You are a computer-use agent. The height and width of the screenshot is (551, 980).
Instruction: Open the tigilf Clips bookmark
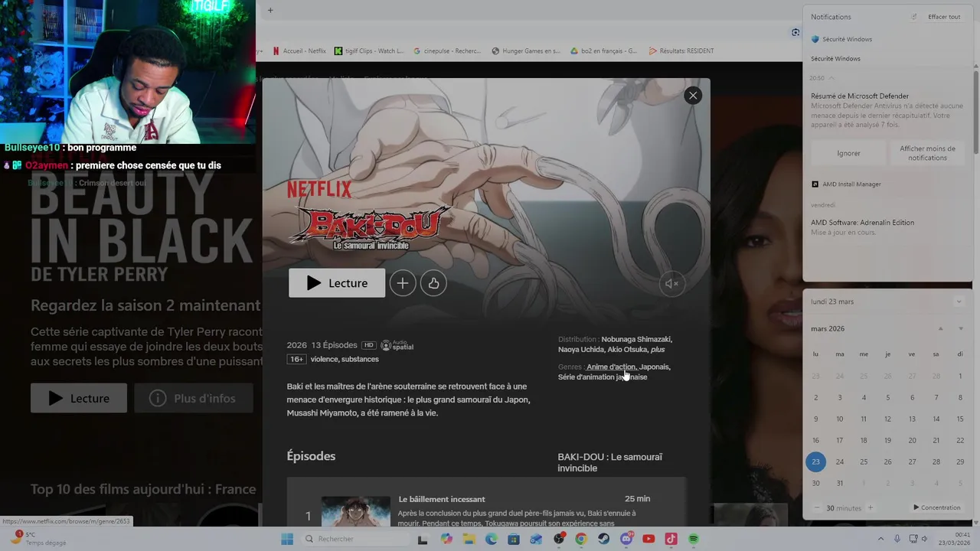[x=369, y=51]
